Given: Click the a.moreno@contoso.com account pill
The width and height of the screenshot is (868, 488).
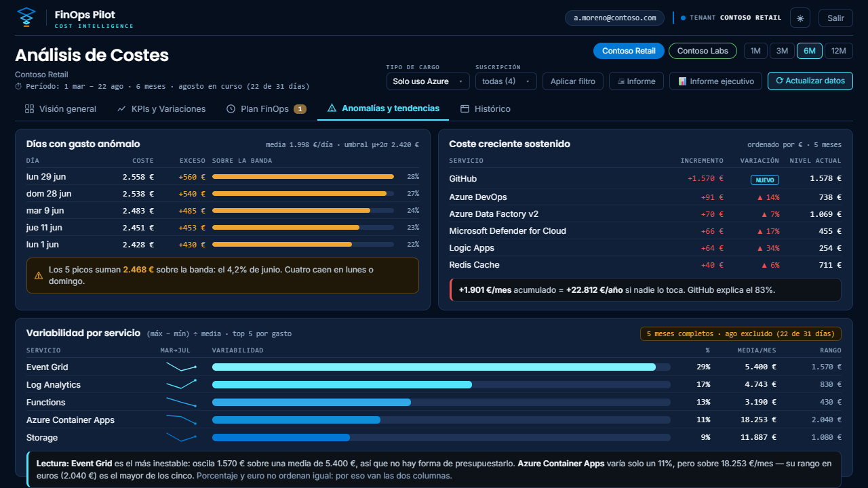Looking at the screenshot, I should (x=615, y=18).
